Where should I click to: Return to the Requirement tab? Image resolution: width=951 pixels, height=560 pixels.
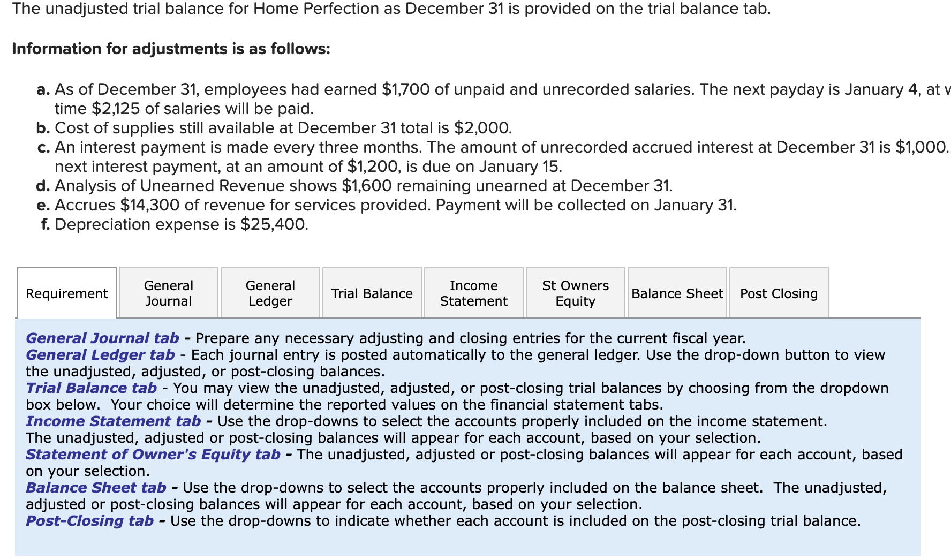pos(66,293)
